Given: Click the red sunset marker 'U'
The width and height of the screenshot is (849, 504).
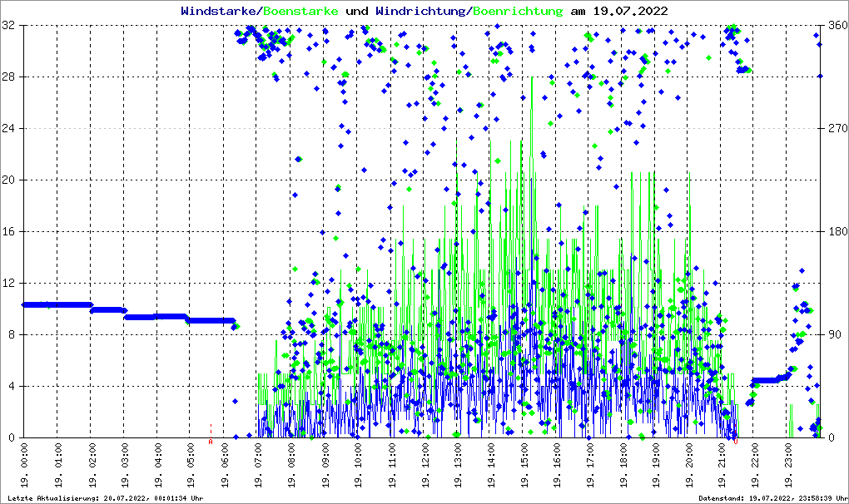Looking at the screenshot, I should [x=736, y=442].
